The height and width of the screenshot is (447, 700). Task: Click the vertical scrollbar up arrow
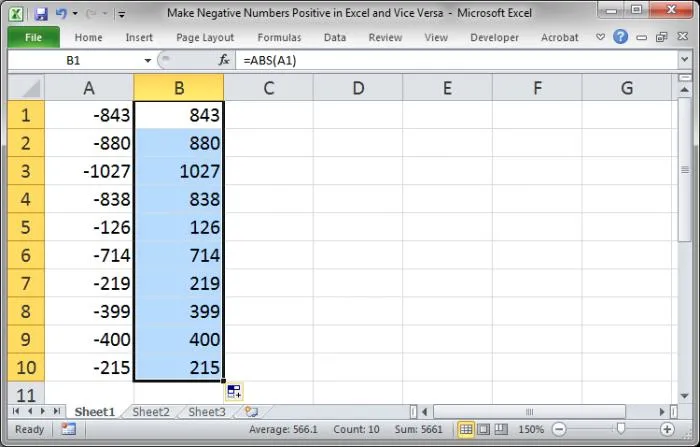[684, 90]
